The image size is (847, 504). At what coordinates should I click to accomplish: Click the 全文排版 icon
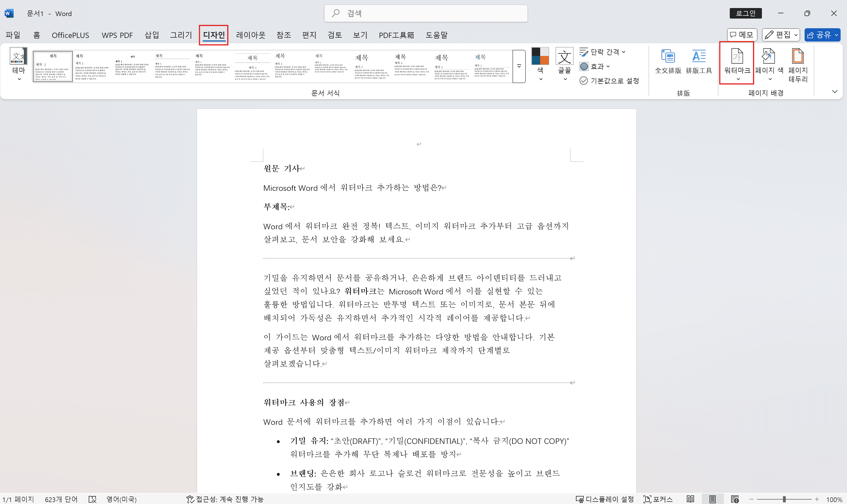[668, 62]
